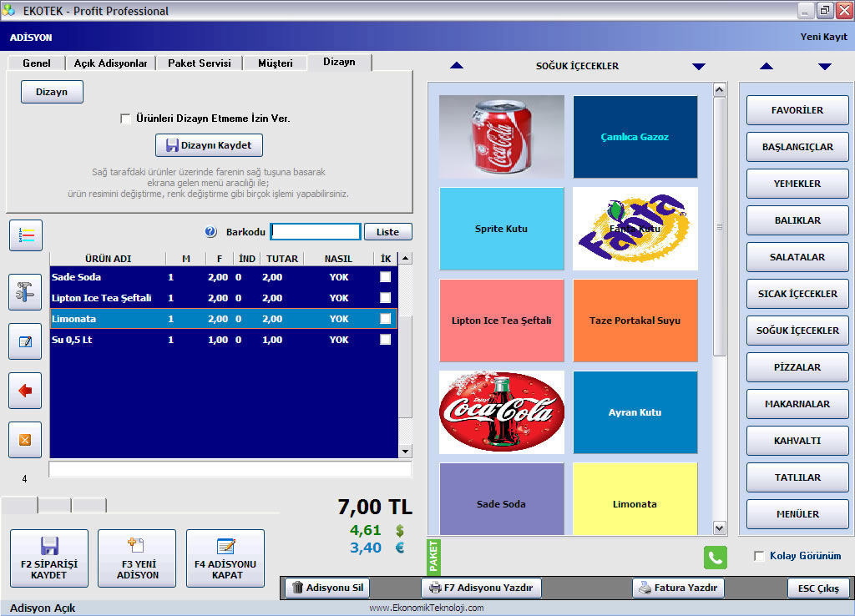Select the light blue Sprite Kutu tile

[502, 229]
